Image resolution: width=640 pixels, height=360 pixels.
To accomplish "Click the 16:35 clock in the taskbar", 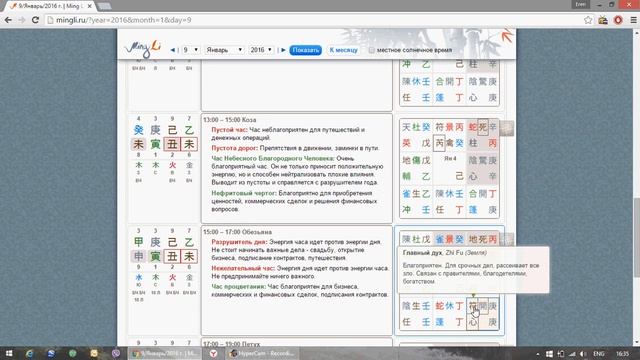I will point(622,353).
